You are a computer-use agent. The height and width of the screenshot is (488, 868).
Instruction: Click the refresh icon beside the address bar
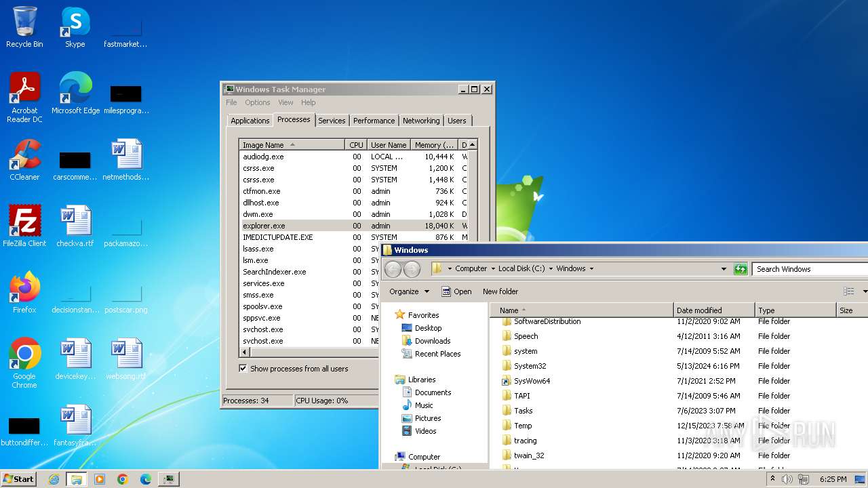tap(741, 269)
